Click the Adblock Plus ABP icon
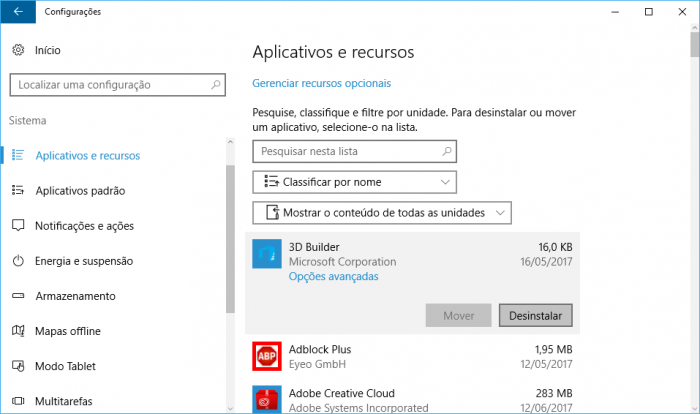Viewport: 700px width, 414px height. 267,356
